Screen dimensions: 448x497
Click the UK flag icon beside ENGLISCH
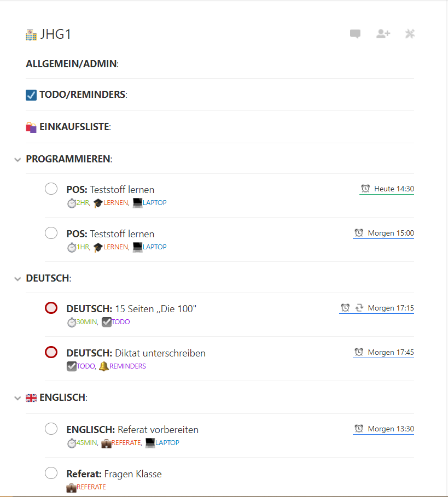pyautogui.click(x=31, y=398)
